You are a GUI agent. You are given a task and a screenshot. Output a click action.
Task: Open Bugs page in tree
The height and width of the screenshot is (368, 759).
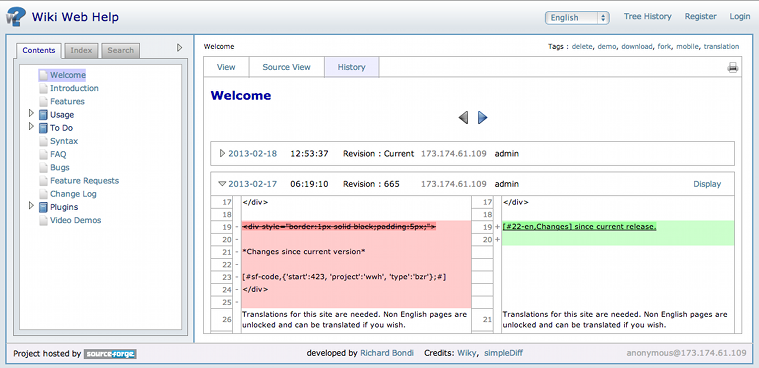(x=60, y=168)
